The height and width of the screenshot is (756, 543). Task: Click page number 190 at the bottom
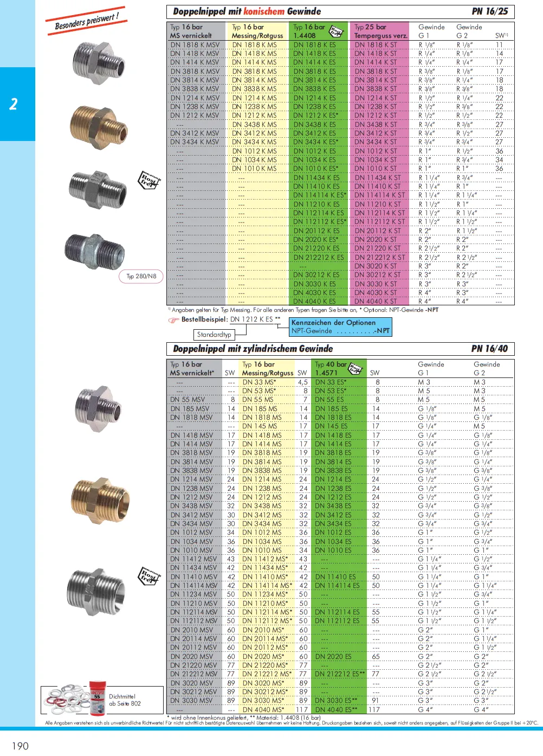(x=20, y=746)
